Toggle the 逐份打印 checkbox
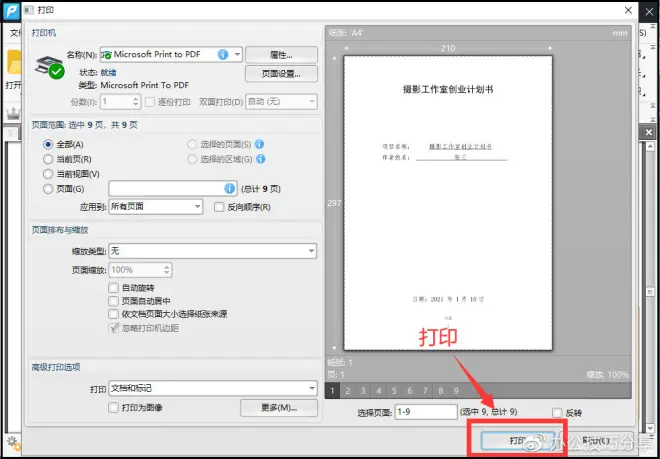Image resolution: width=660 pixels, height=459 pixels. 150,102
